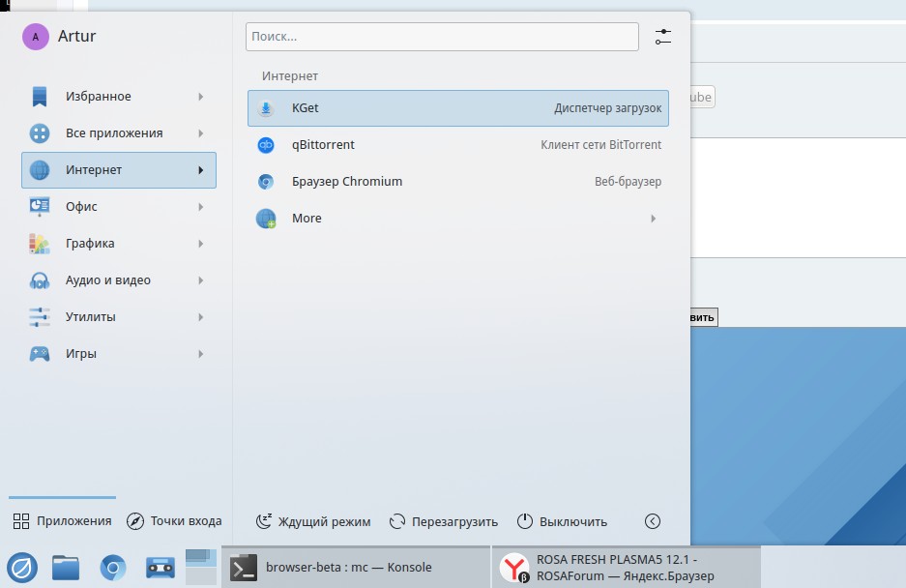Click the virtual desktop pager
The image size is (906, 588).
pos(201,567)
